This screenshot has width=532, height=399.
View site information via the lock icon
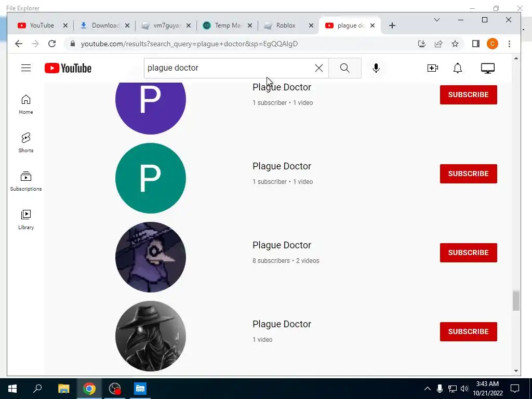point(72,44)
